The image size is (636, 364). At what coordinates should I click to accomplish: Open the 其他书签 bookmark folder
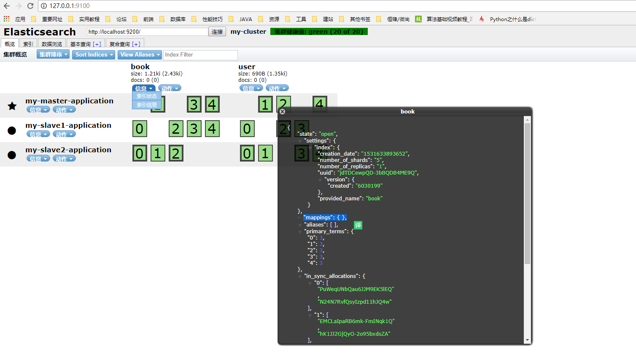pyautogui.click(x=355, y=19)
